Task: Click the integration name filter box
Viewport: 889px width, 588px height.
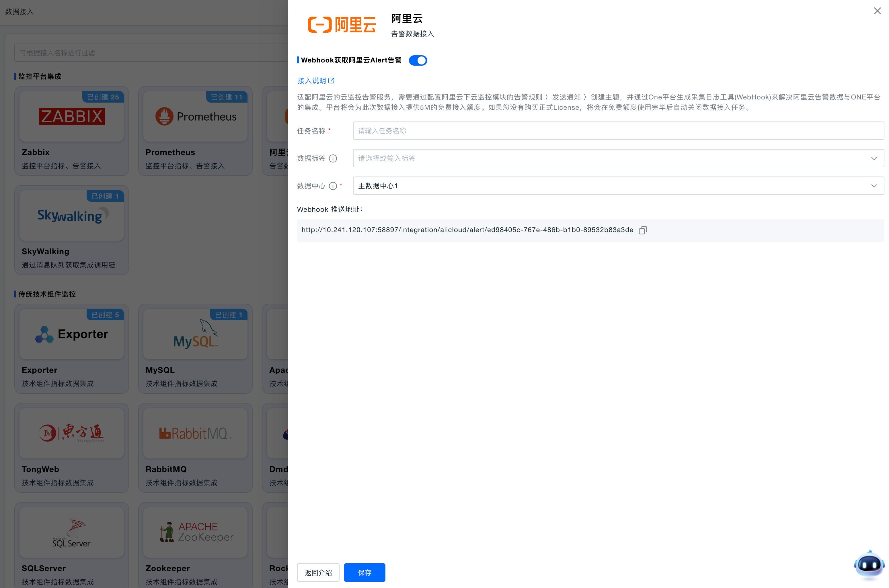Action: (150, 53)
